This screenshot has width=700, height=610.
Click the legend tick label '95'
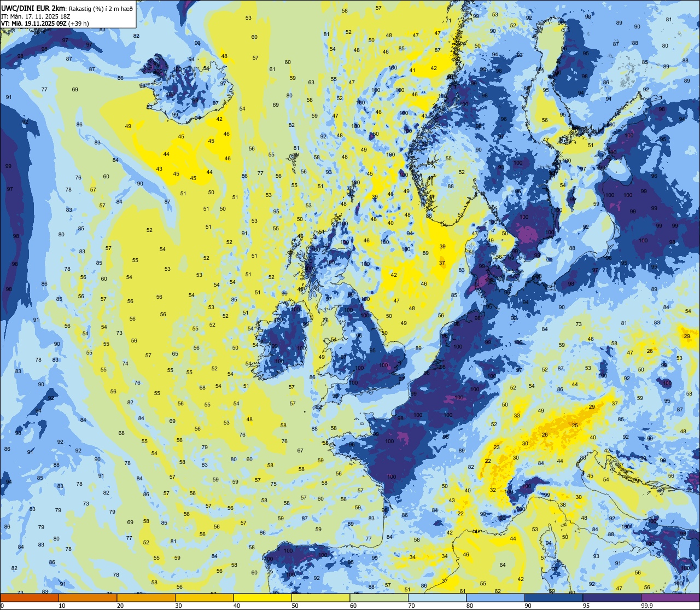click(586, 606)
